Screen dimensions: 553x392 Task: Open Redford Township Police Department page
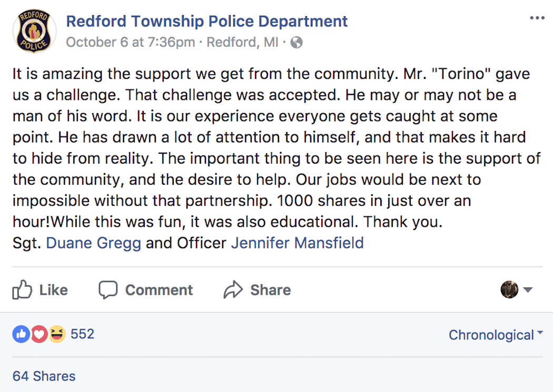(206, 21)
